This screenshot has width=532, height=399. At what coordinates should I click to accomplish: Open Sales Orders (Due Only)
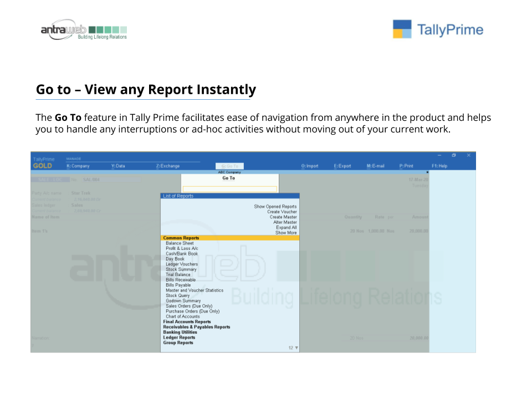click(x=189, y=306)
